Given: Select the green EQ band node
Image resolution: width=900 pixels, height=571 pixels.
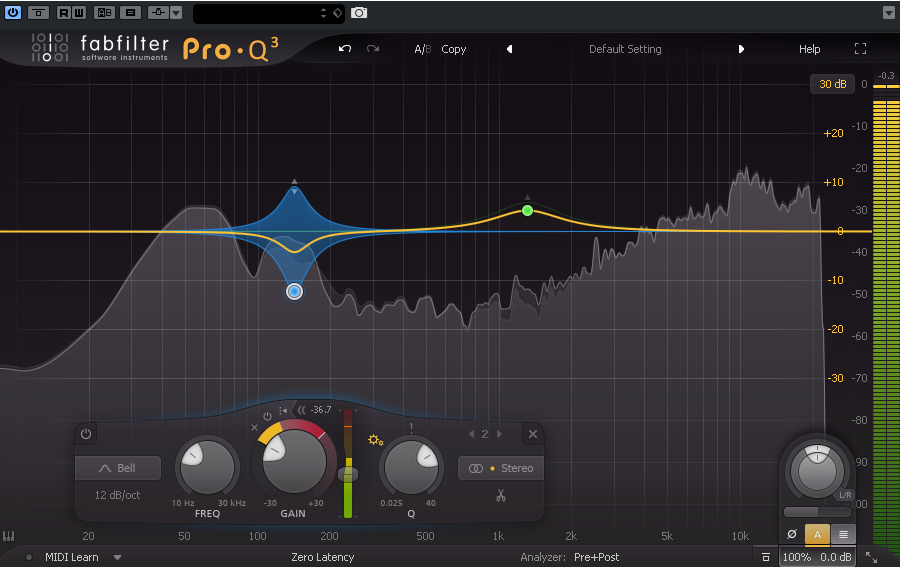Looking at the screenshot, I should (x=527, y=211).
